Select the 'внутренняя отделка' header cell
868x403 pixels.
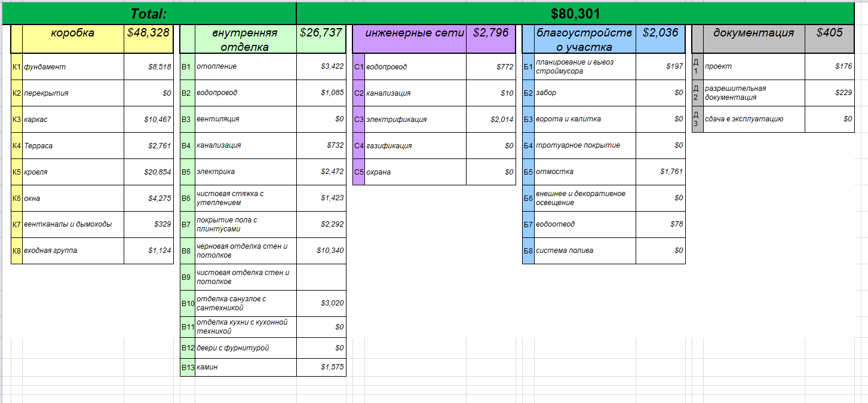[245, 39]
